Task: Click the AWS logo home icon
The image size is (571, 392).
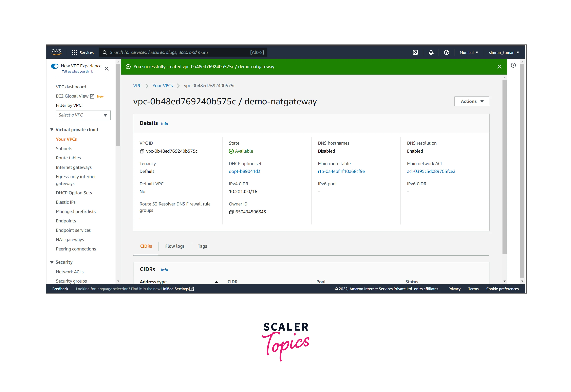Action: (56, 52)
